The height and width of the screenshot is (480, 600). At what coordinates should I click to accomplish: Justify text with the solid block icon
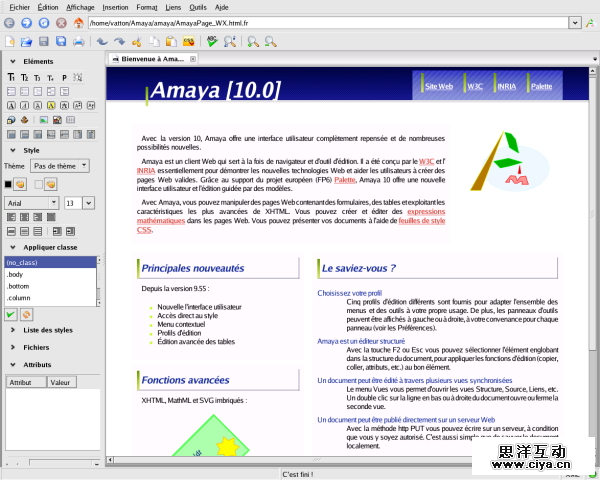51,217
